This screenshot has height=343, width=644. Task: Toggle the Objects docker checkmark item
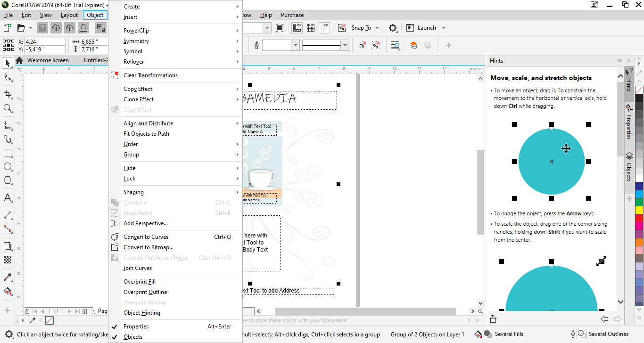(x=133, y=337)
